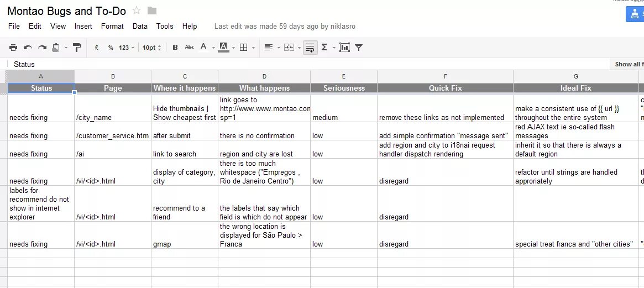This screenshot has height=288, width=644.
Task: Select the Paint format roller tool
Action: pos(77,48)
